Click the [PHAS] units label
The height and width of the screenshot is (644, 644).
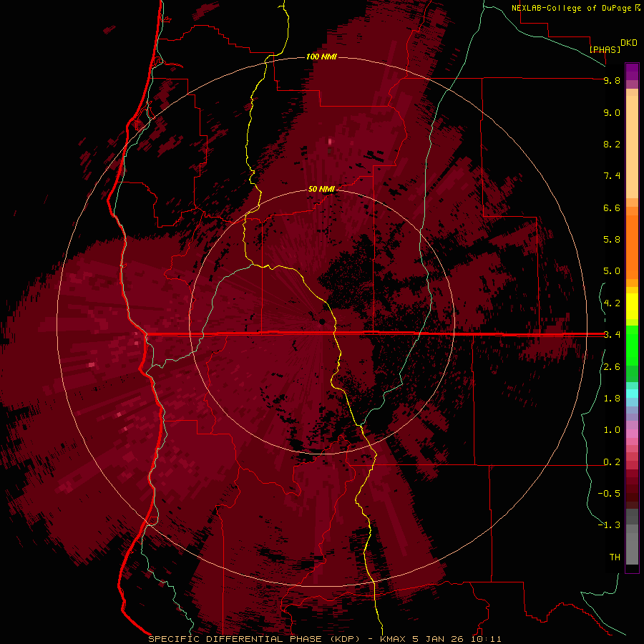click(x=605, y=49)
